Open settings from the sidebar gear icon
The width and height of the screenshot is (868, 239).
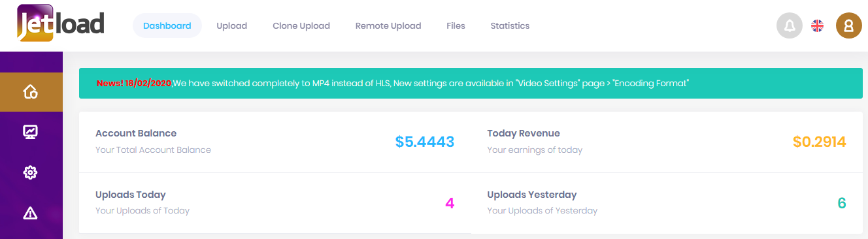[31, 172]
